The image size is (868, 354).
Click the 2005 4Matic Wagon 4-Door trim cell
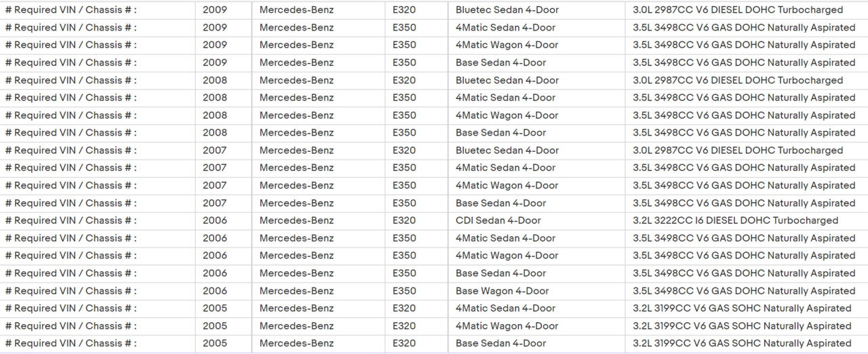point(507,326)
